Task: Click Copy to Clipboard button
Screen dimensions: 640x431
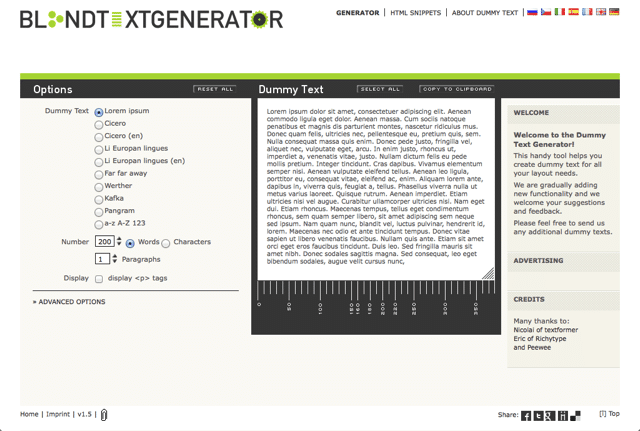Action: click(x=457, y=89)
